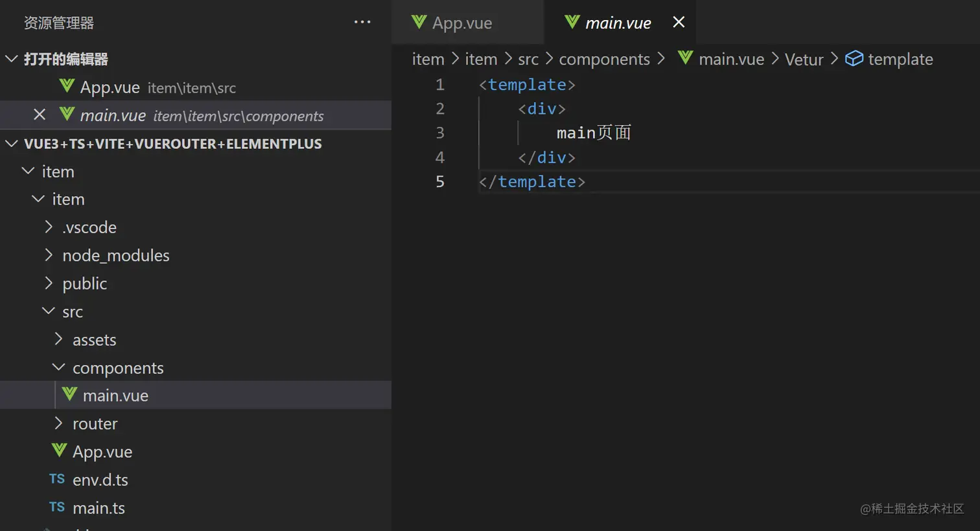Click the Vue icon next to main.vue in the breadcrumb
The image size is (980, 531).
[685, 58]
